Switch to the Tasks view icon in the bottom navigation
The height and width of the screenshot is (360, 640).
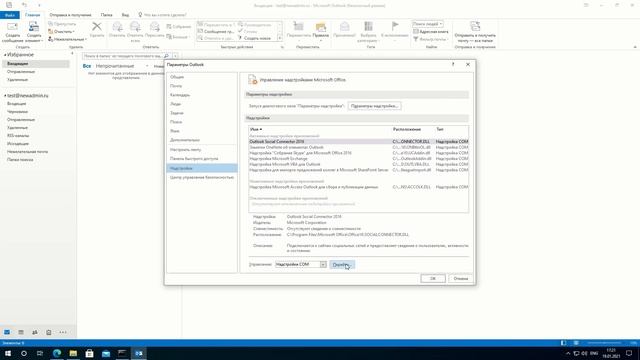49,332
